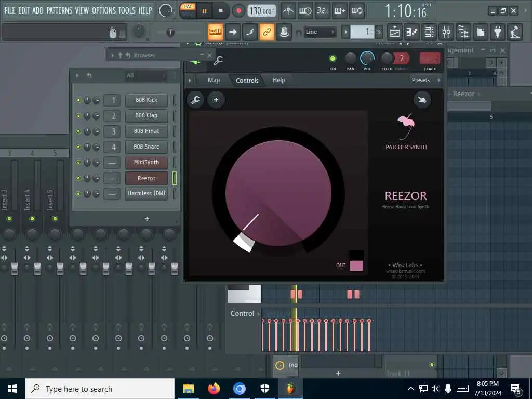Select the Harmless (DW) channel

tap(147, 194)
